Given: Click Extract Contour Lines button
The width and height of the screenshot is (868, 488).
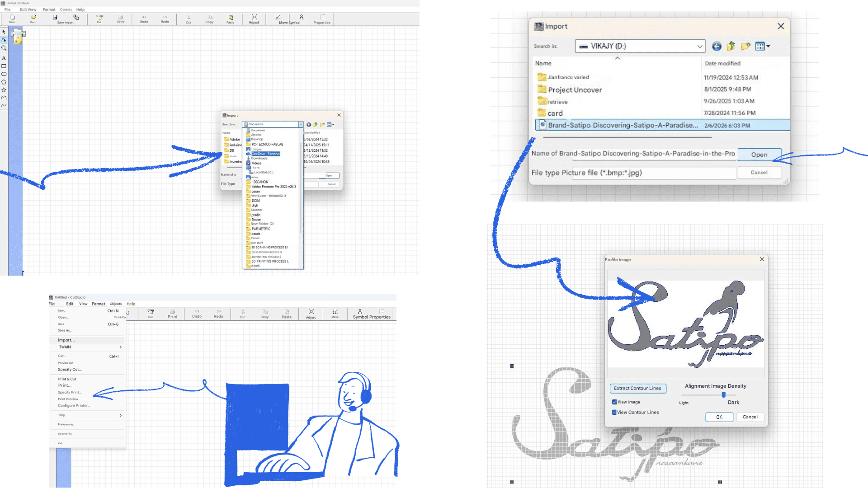Looking at the screenshot, I should click(637, 388).
